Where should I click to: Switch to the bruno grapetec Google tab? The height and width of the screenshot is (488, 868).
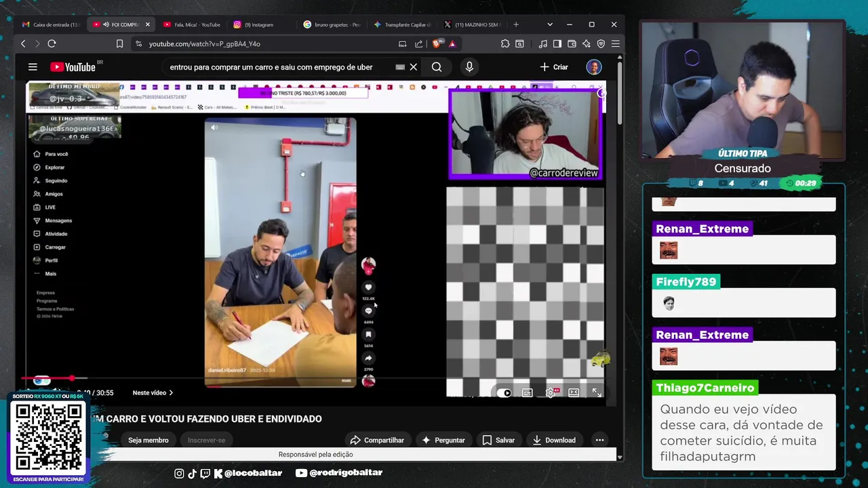[333, 24]
